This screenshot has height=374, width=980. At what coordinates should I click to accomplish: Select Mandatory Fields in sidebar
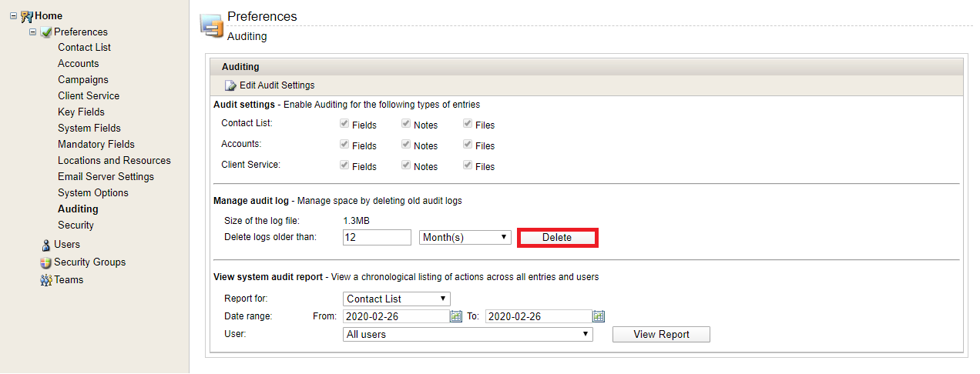96,145
